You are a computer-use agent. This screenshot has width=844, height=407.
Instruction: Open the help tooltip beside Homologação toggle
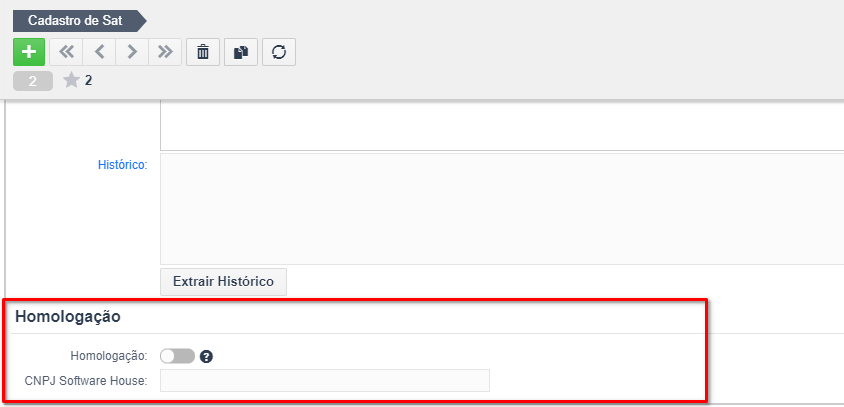(x=207, y=356)
